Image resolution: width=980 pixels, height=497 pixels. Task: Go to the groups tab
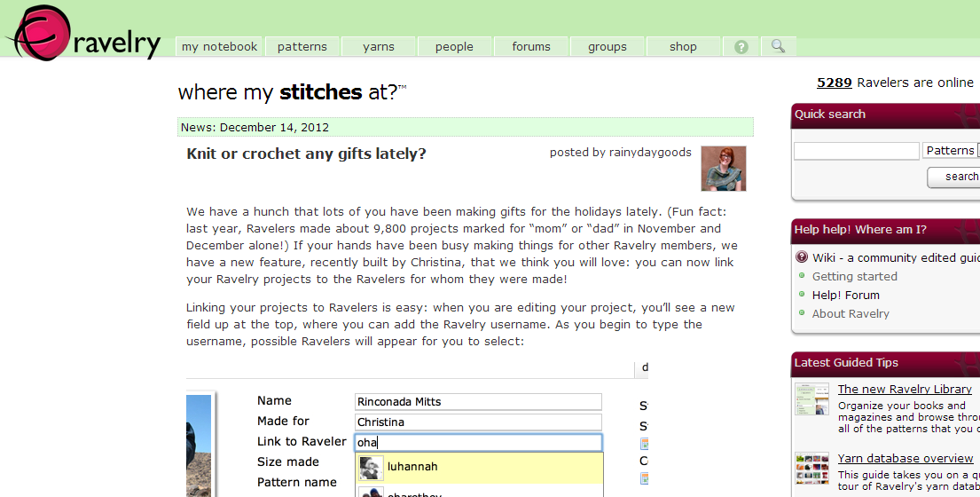click(607, 47)
